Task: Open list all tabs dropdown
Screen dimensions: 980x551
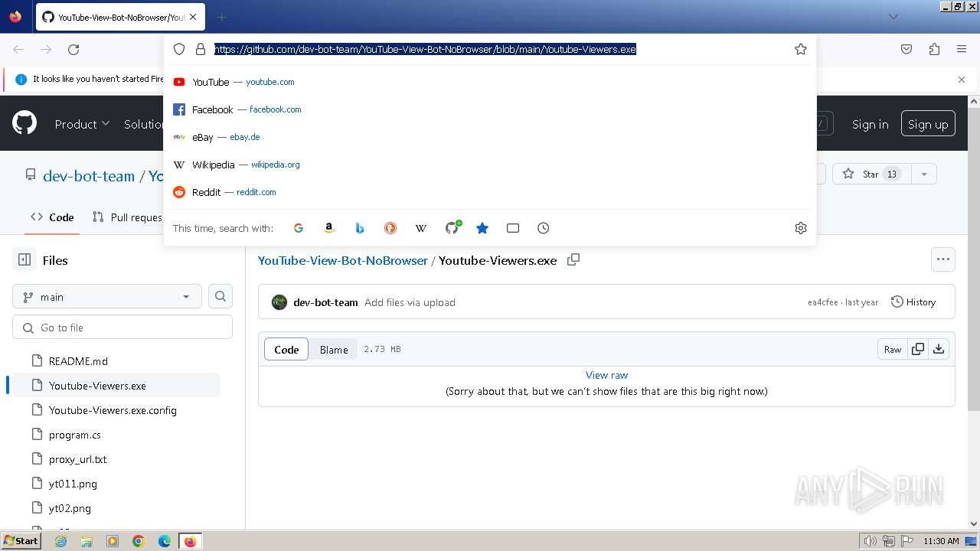Action: coord(893,17)
